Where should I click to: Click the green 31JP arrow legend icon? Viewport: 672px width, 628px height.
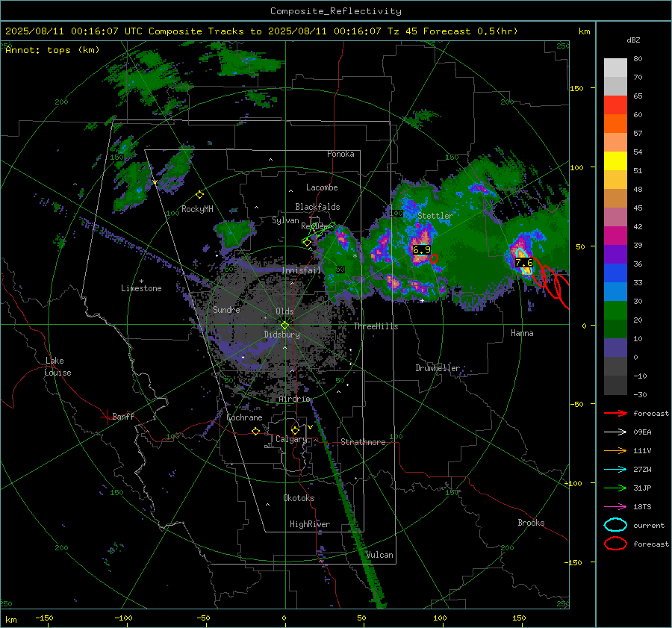click(615, 488)
